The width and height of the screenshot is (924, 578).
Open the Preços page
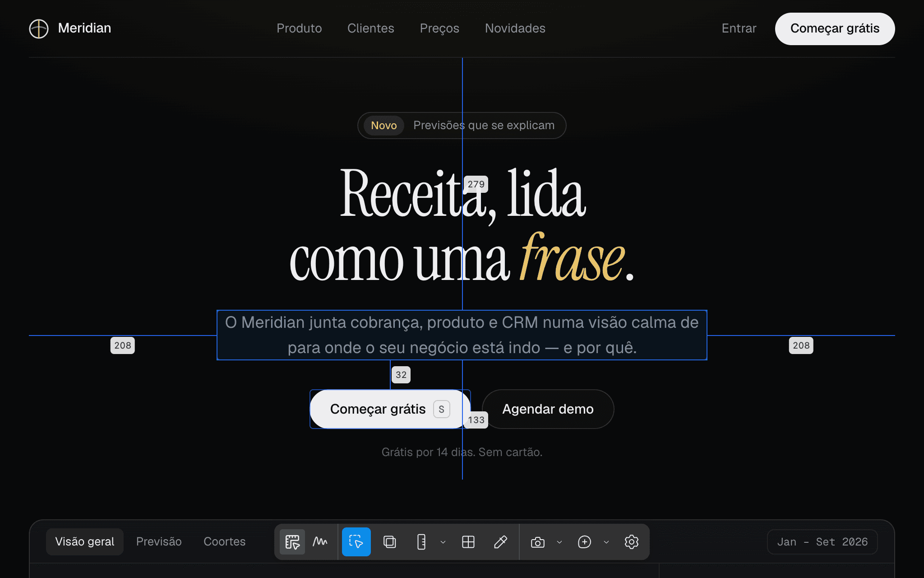439,28
